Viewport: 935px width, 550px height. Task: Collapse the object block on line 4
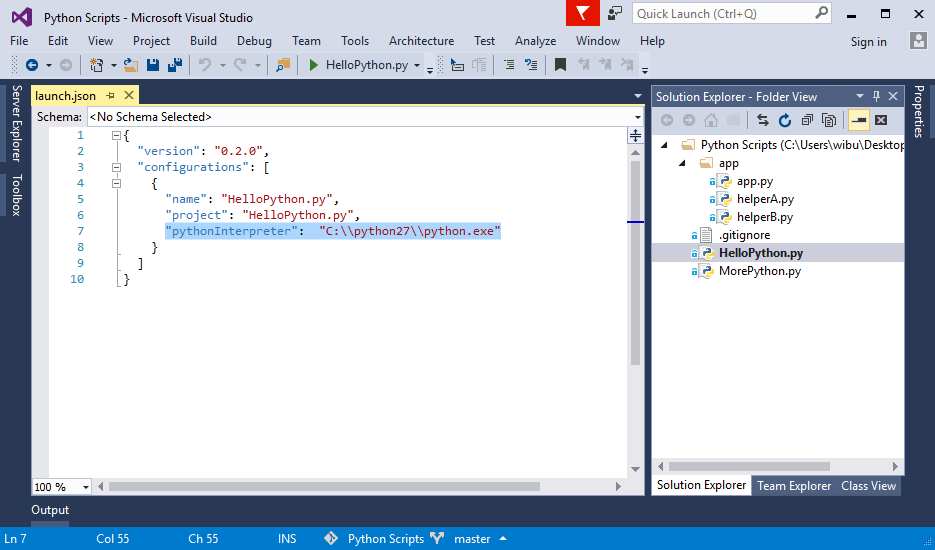tap(116, 184)
